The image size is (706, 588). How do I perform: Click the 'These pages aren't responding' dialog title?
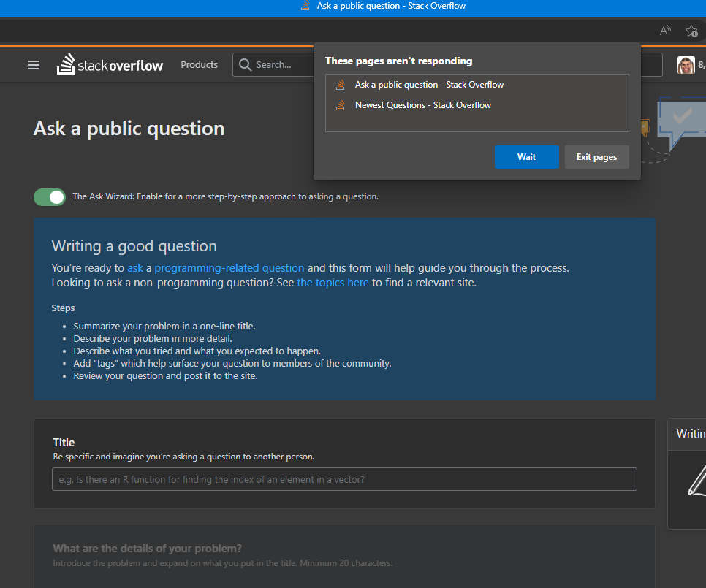[x=399, y=61]
